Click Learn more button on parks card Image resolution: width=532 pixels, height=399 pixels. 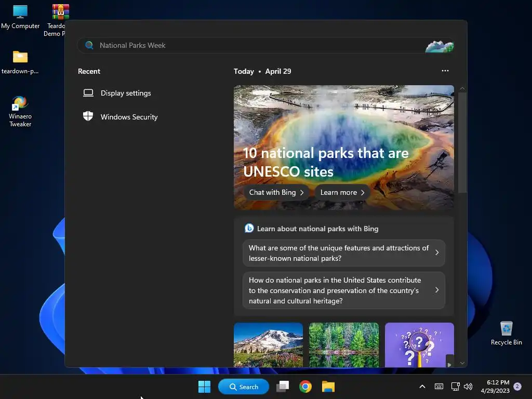click(342, 192)
